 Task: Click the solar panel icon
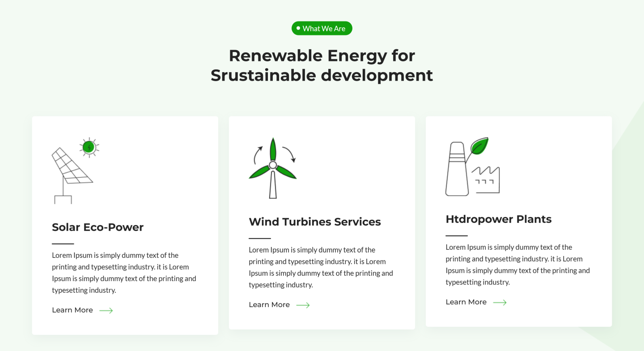click(76, 171)
